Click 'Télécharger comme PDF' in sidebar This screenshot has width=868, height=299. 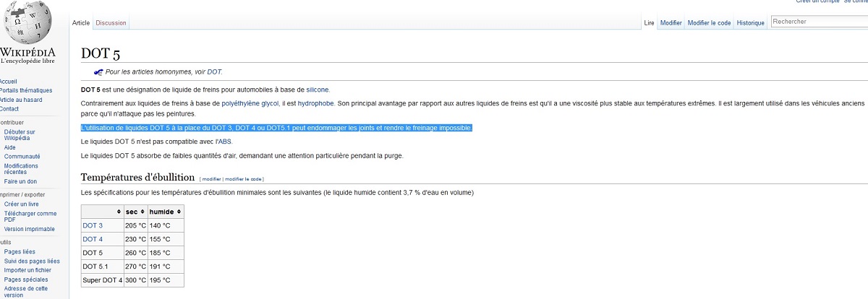tap(30, 217)
